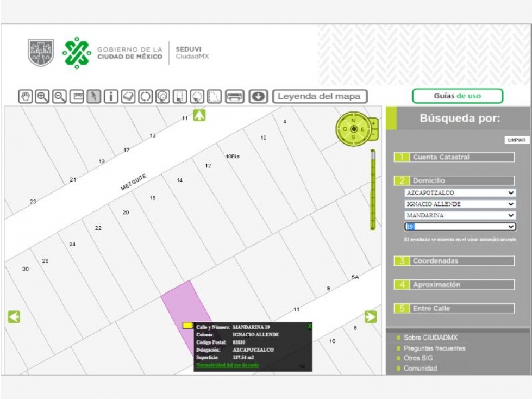Click parcel number 10Bis
Screen dimensions: 532x399
[233, 157]
